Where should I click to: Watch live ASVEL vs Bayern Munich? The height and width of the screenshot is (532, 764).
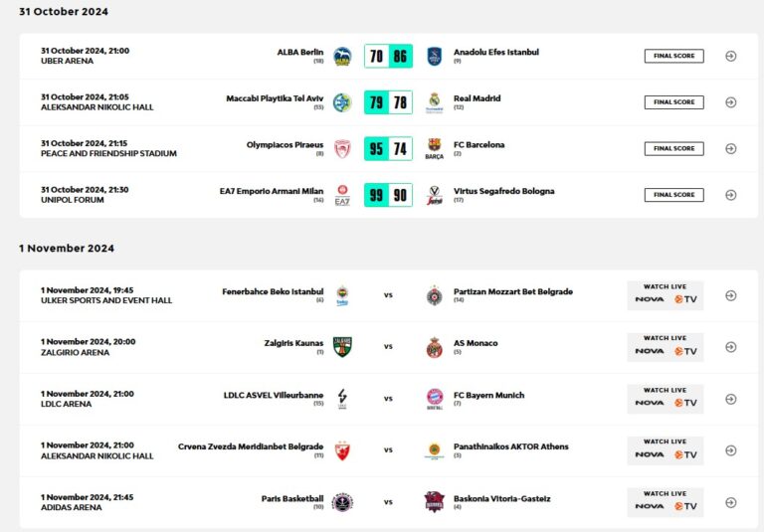point(666,398)
